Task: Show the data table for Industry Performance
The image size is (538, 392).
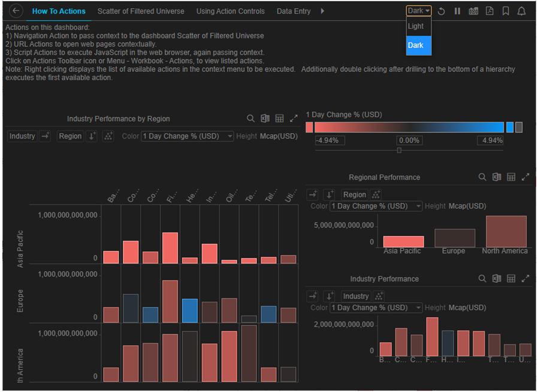Action: click(x=510, y=278)
